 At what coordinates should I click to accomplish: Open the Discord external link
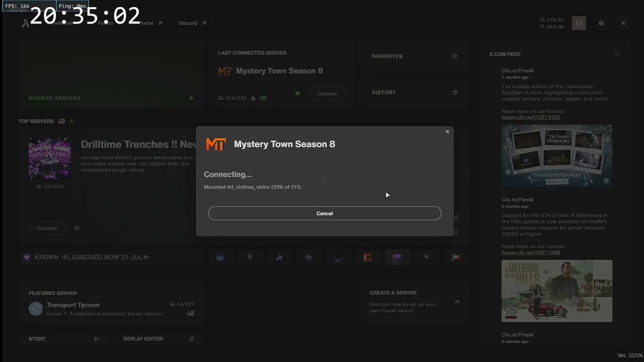[x=192, y=23]
